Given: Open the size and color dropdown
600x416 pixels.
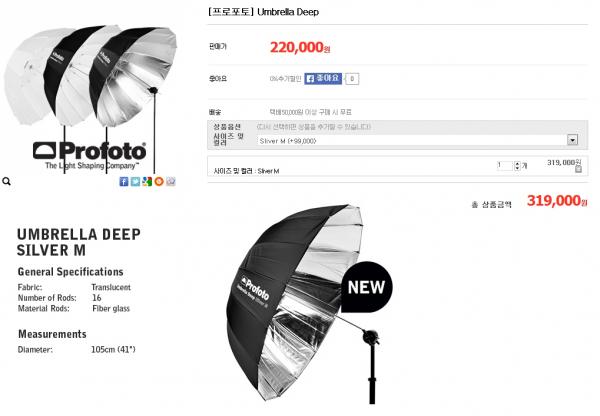Looking at the screenshot, I should click(x=417, y=141).
